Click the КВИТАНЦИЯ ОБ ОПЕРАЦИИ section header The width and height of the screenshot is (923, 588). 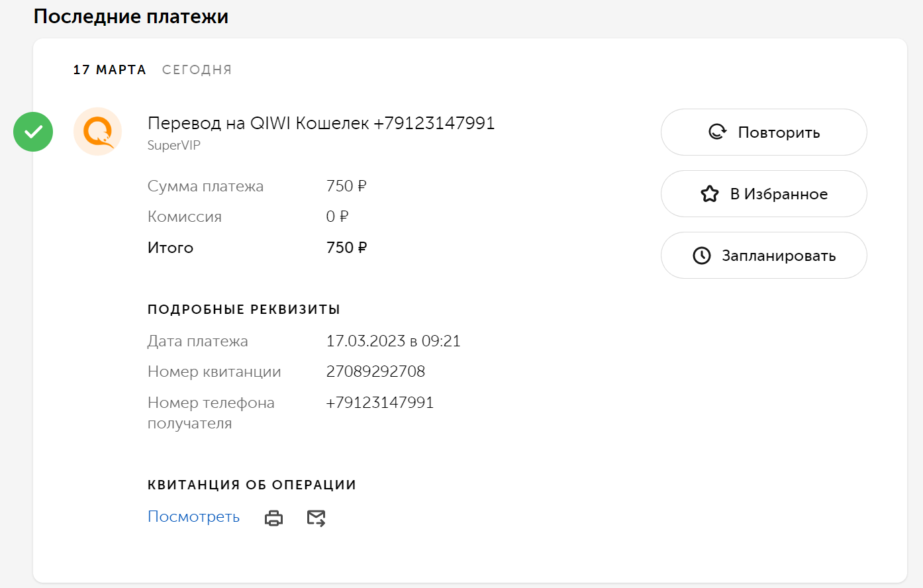click(252, 485)
